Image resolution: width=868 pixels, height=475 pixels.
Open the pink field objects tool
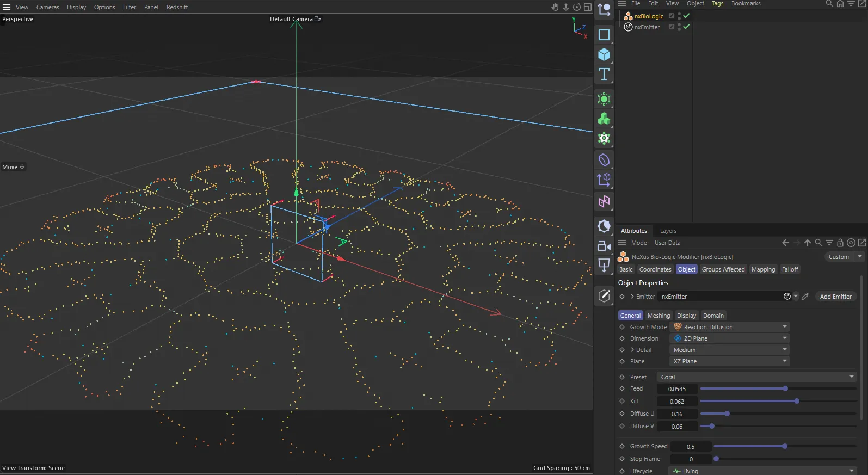[604, 201]
